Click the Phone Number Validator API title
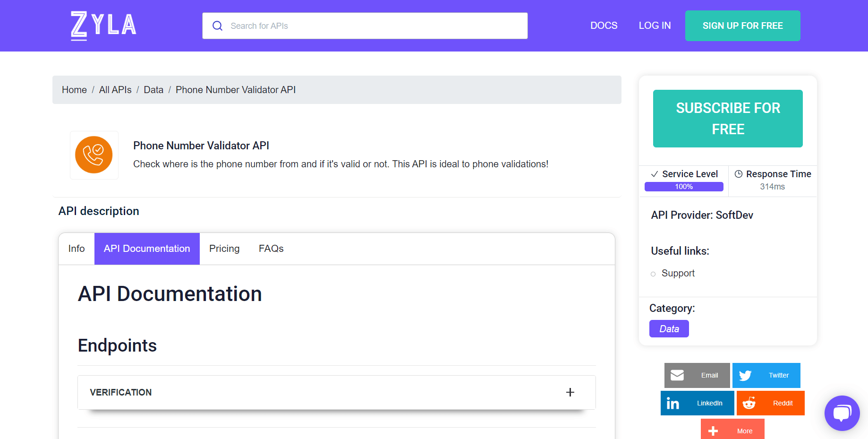Image resolution: width=868 pixels, height=439 pixels. click(x=201, y=146)
